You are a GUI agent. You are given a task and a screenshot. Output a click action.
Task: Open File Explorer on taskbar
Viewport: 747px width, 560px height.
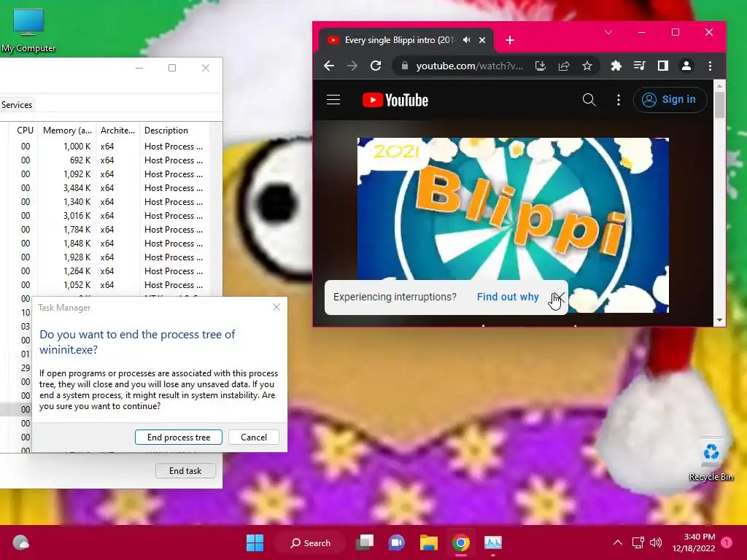[429, 542]
